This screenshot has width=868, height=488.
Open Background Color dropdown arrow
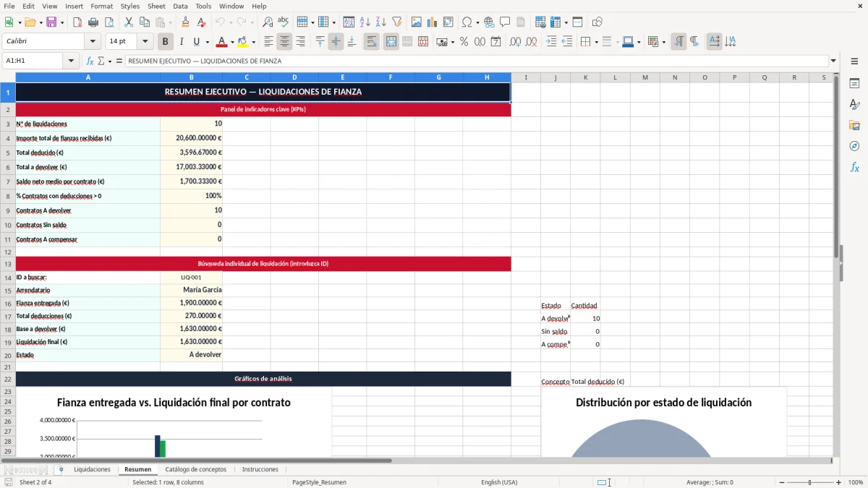(253, 42)
